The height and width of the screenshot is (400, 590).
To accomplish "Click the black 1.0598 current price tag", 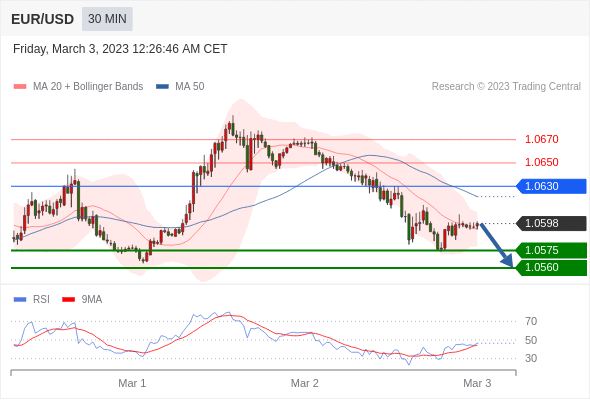I will tap(551, 224).
